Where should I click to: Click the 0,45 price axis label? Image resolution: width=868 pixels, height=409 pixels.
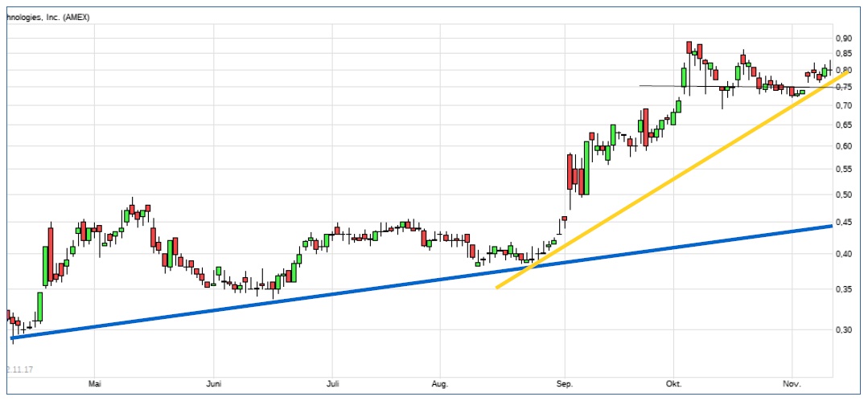point(843,223)
